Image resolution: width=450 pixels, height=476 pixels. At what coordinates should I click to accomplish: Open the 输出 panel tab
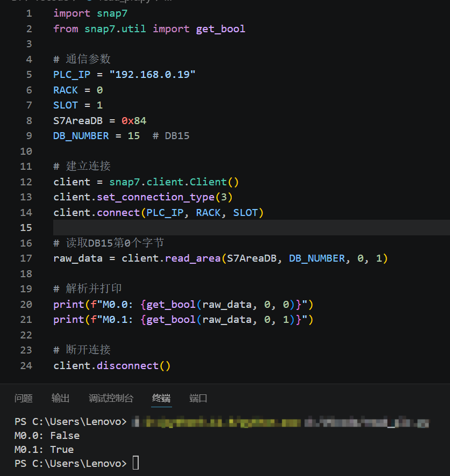click(x=60, y=398)
